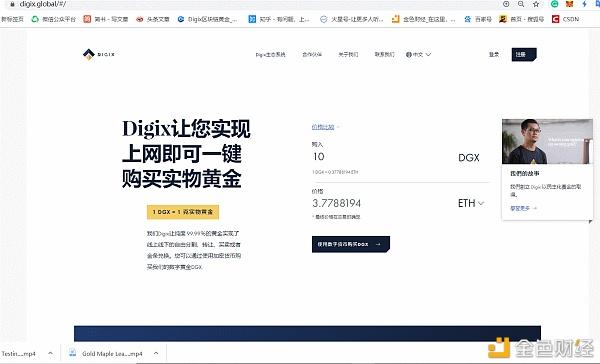
Task: Click the DGX unit label
Action: tap(469, 158)
